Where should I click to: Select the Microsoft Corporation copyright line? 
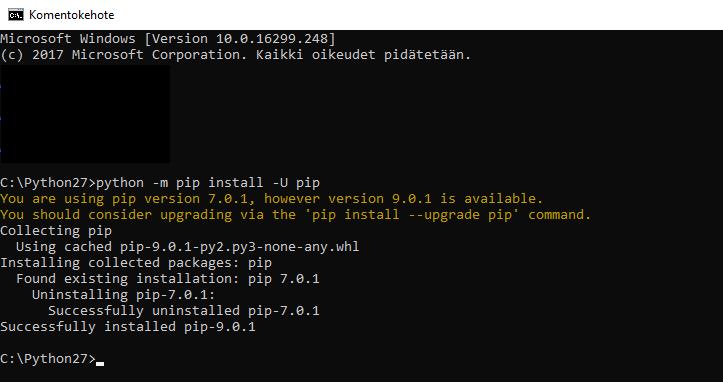(236, 55)
